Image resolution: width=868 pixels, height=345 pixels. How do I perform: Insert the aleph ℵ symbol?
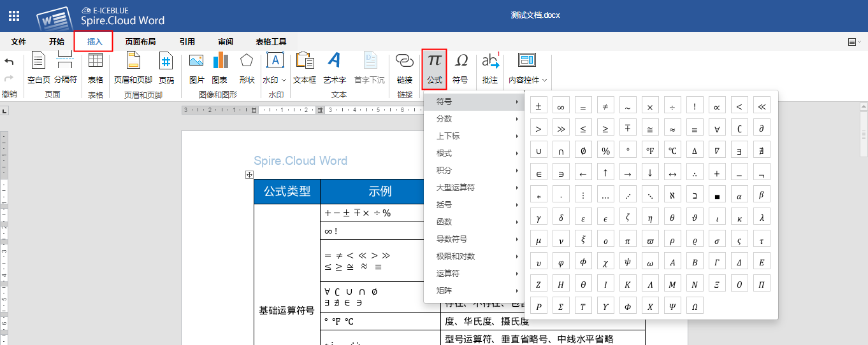[672, 195]
